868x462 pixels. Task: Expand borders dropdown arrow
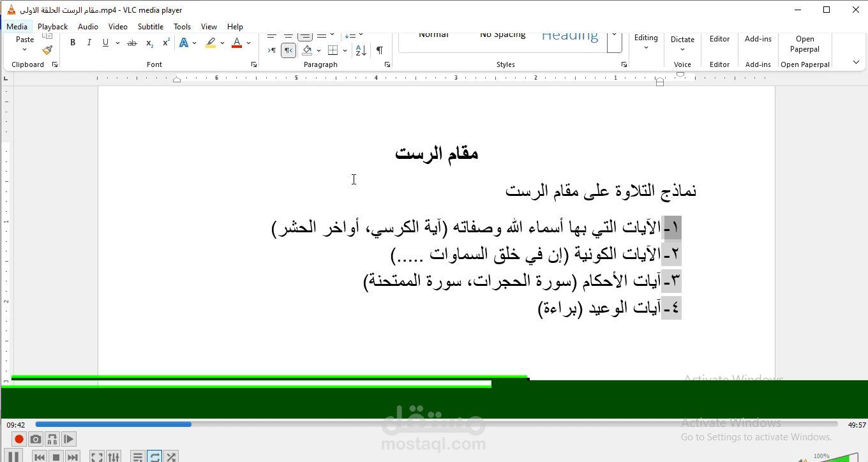pos(345,50)
